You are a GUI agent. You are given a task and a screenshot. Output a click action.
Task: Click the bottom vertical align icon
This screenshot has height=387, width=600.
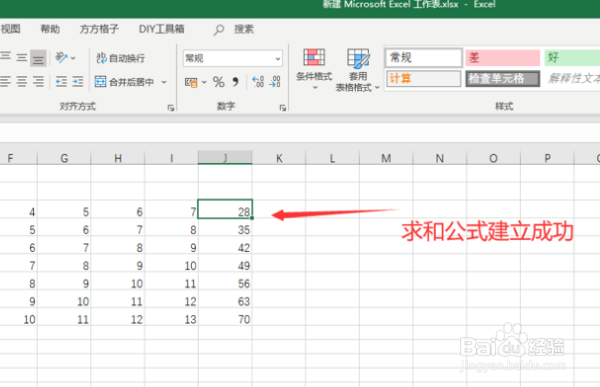point(38,58)
